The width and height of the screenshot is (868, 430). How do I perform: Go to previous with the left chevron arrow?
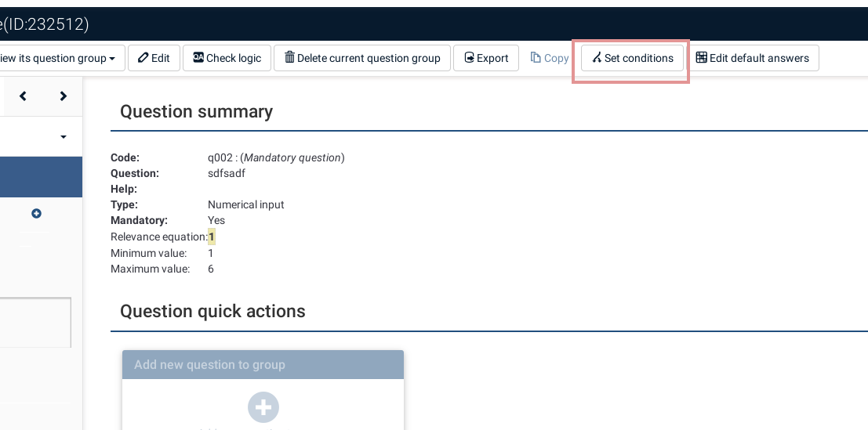[x=23, y=96]
